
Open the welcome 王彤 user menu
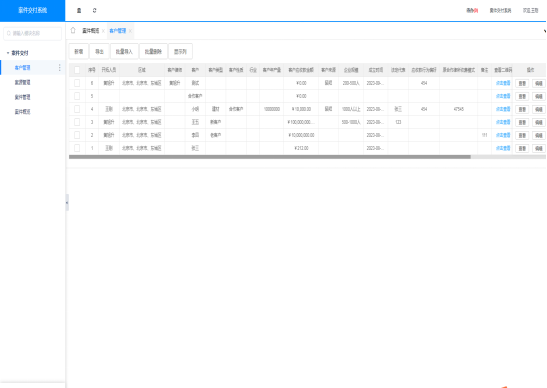(x=530, y=10)
